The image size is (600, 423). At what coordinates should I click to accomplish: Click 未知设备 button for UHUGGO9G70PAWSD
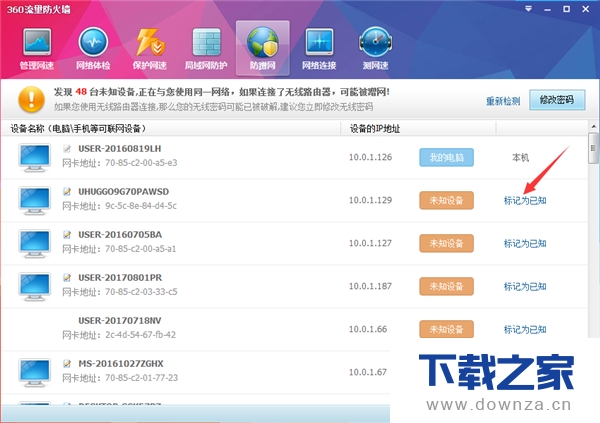point(447,200)
